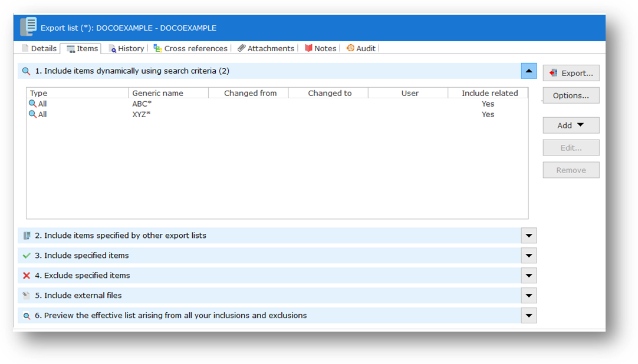Viewport: 638px width, 364px height.
Task: Click the search icon in the ABC* row
Action: 32,104
